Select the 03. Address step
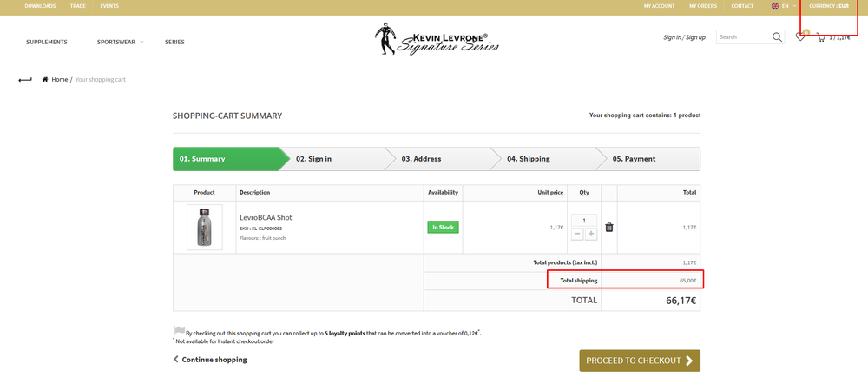868x391 pixels. click(x=439, y=159)
